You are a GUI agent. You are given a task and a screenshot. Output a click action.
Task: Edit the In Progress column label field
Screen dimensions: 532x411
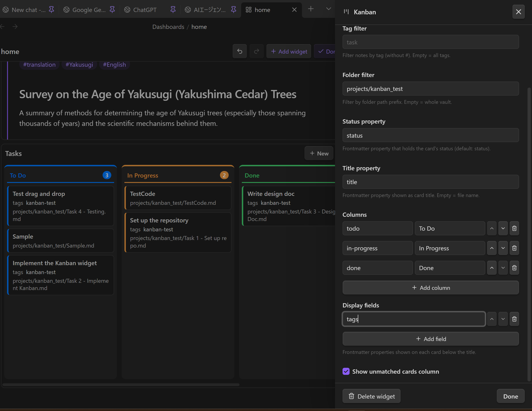click(x=450, y=248)
